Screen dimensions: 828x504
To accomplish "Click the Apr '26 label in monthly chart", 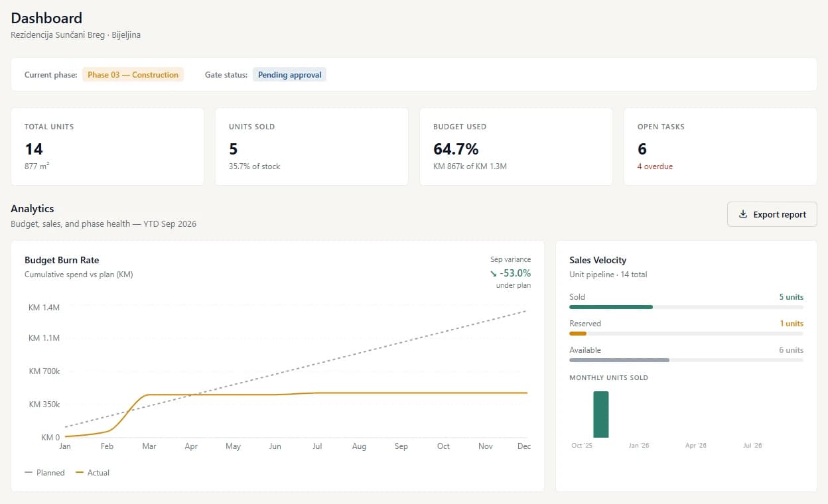I will (696, 446).
